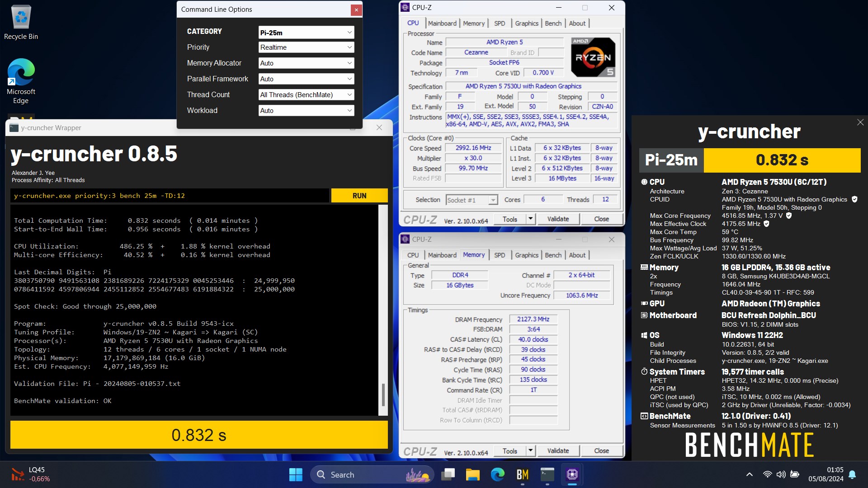Click the BenchMate (BM) taskbar icon
This screenshot has width=868, height=488.
point(523,474)
